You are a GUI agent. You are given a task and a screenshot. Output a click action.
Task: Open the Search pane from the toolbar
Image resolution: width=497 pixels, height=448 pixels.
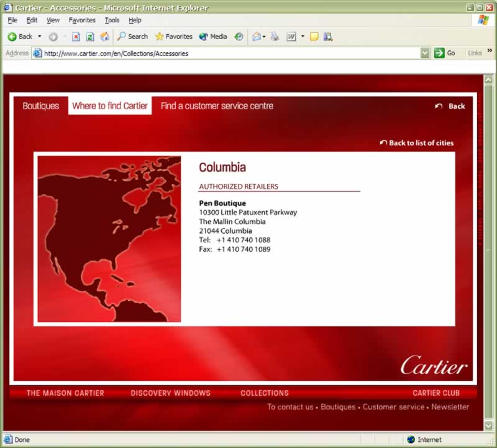coord(132,37)
